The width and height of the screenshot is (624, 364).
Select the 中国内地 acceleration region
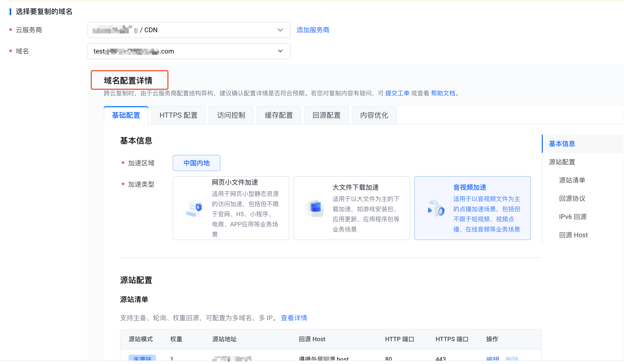(x=197, y=163)
